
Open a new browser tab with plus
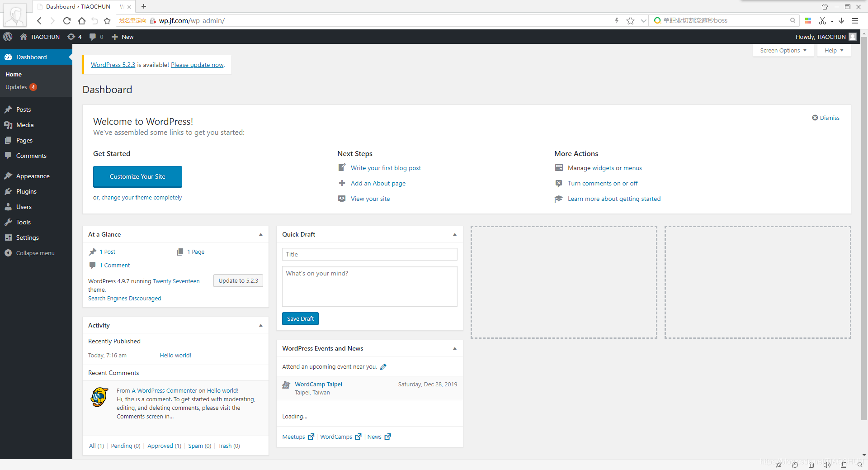tap(144, 6)
